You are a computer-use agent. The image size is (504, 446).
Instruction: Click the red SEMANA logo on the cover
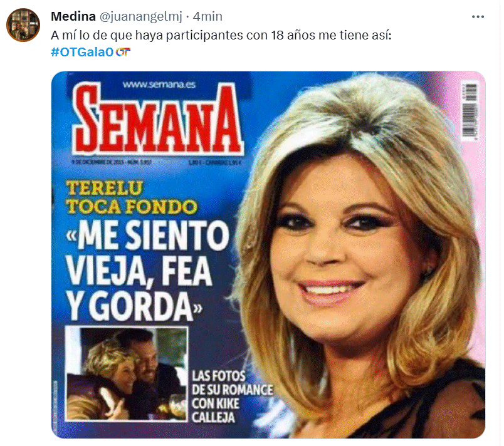pyautogui.click(x=158, y=119)
